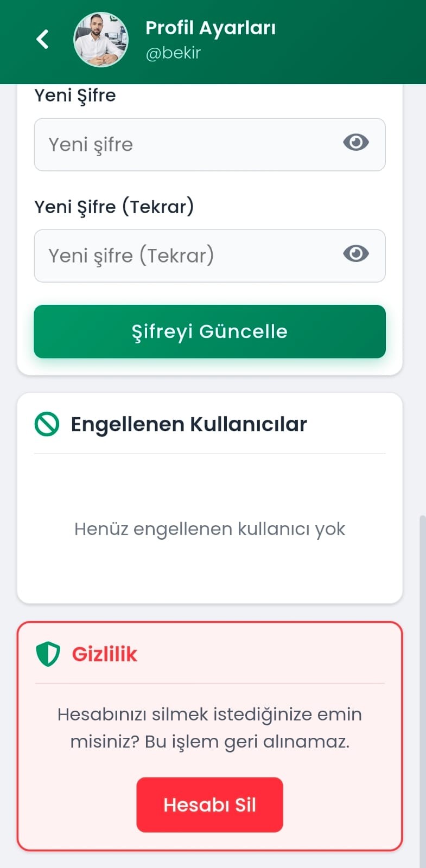Tap the @bekir username
This screenshot has height=868, width=426.
[173, 53]
